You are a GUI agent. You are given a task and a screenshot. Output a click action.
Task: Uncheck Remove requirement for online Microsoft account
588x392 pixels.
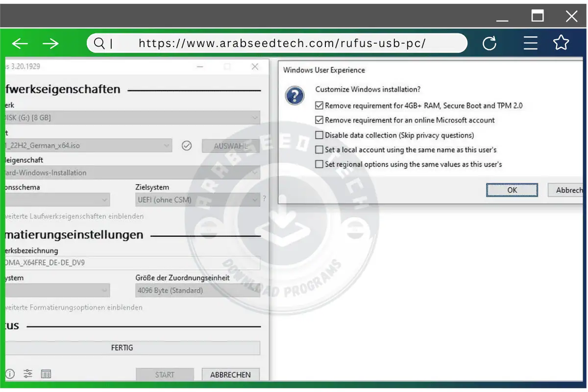point(319,121)
